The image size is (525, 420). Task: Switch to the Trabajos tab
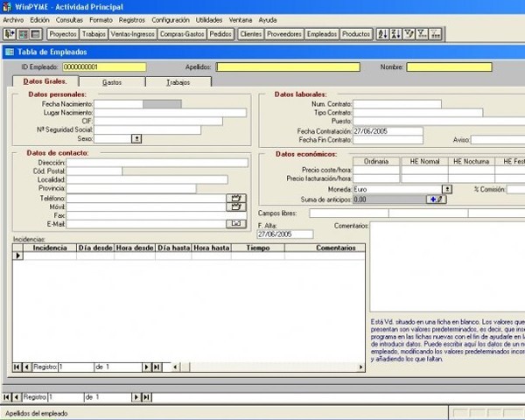click(x=178, y=82)
